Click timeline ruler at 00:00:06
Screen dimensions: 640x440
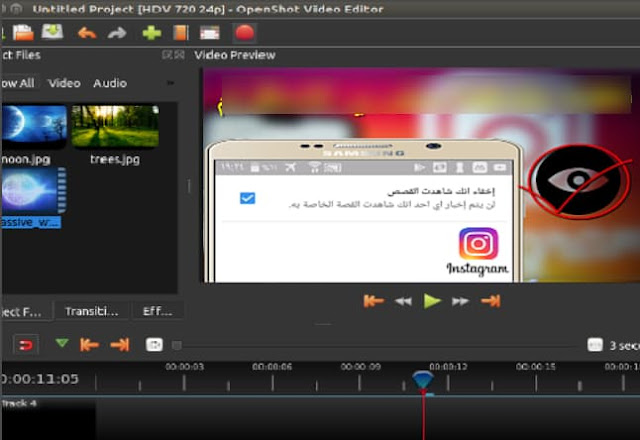(272, 367)
